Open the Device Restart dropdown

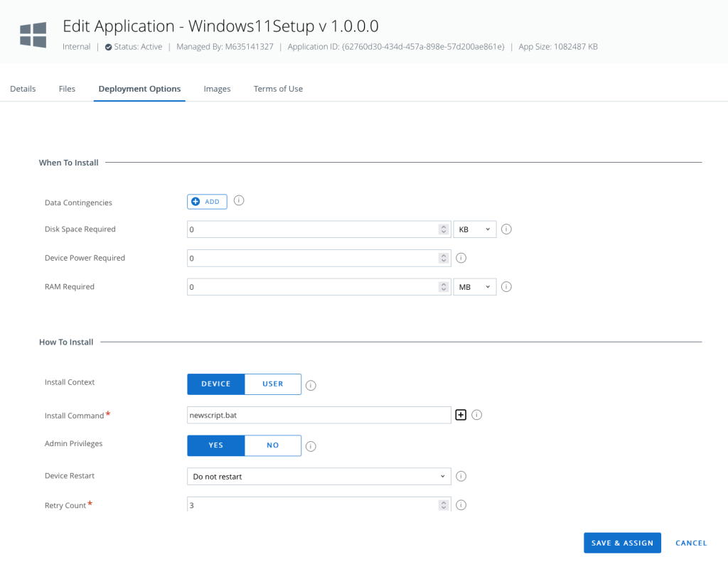[x=318, y=476]
